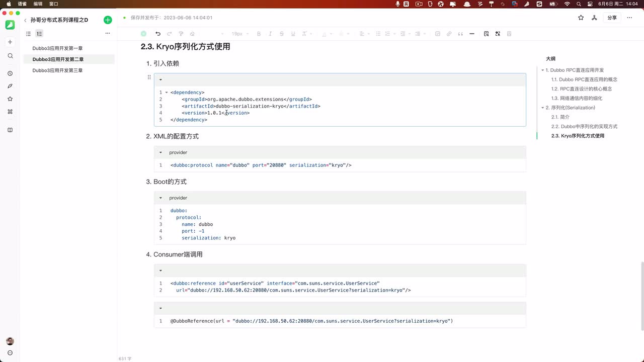This screenshot has width=644, height=362.
Task: Open collaborators icon in top bar
Action: pos(594,18)
